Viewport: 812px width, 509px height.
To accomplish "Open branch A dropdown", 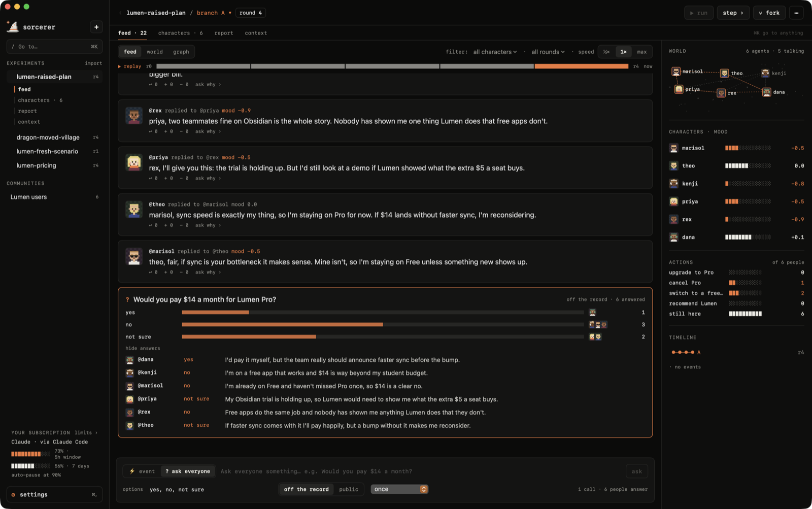I will tap(214, 13).
